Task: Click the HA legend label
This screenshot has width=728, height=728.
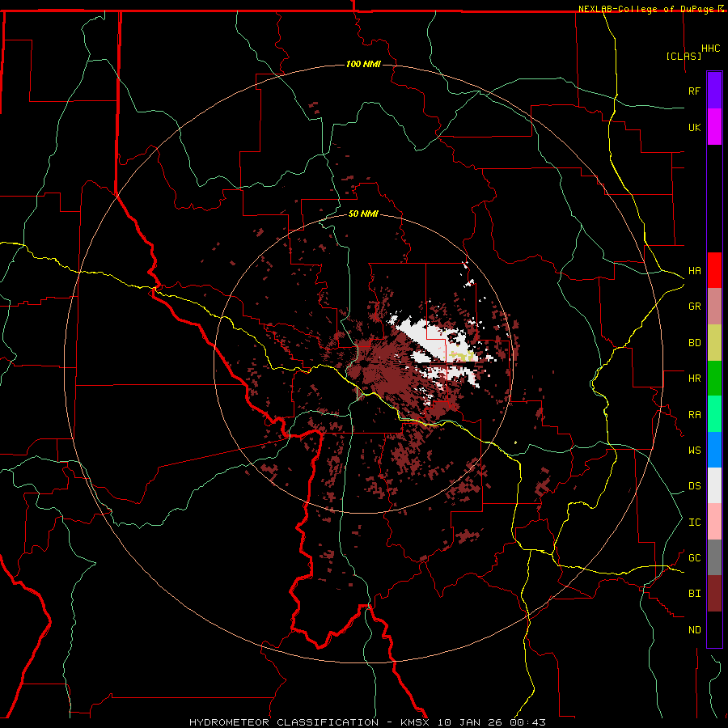Action: (694, 271)
